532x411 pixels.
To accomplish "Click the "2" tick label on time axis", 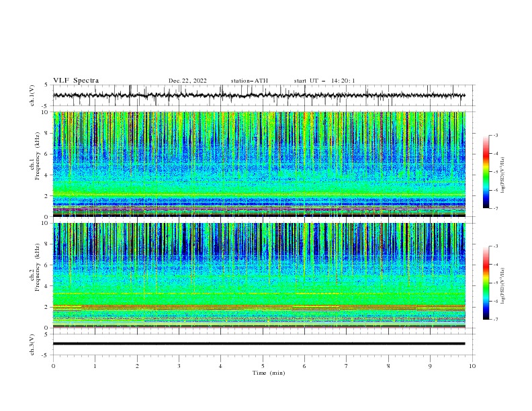I will pos(137,366).
